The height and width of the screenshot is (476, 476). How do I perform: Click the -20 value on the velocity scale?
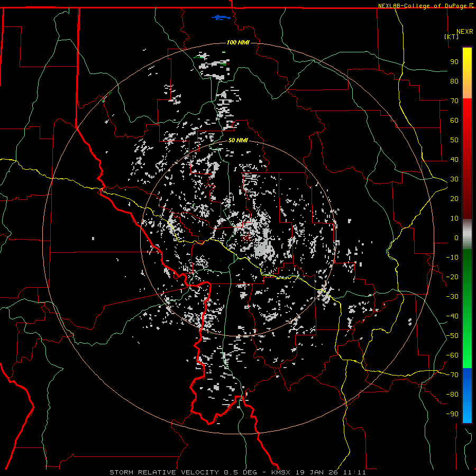[x=452, y=277]
